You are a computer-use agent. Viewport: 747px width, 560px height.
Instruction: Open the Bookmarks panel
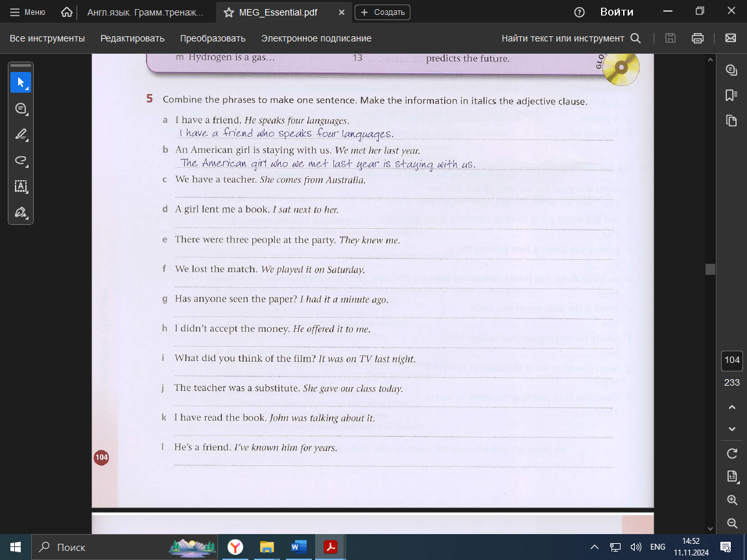pyautogui.click(x=731, y=95)
